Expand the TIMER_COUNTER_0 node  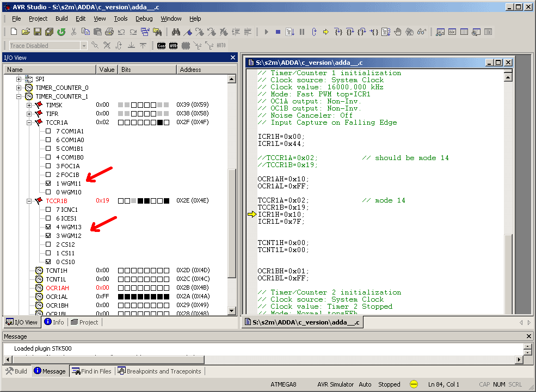(19, 88)
